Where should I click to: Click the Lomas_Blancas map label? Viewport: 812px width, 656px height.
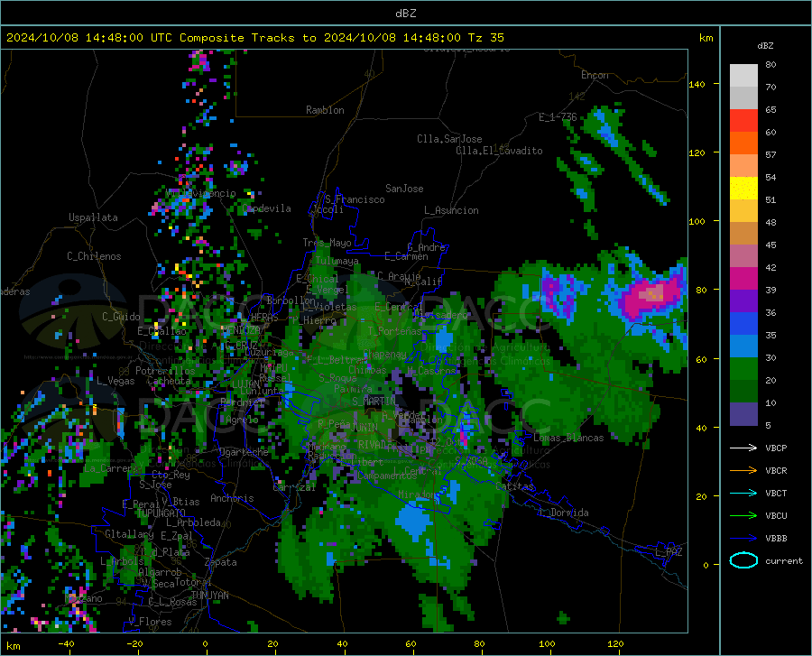pyautogui.click(x=568, y=438)
